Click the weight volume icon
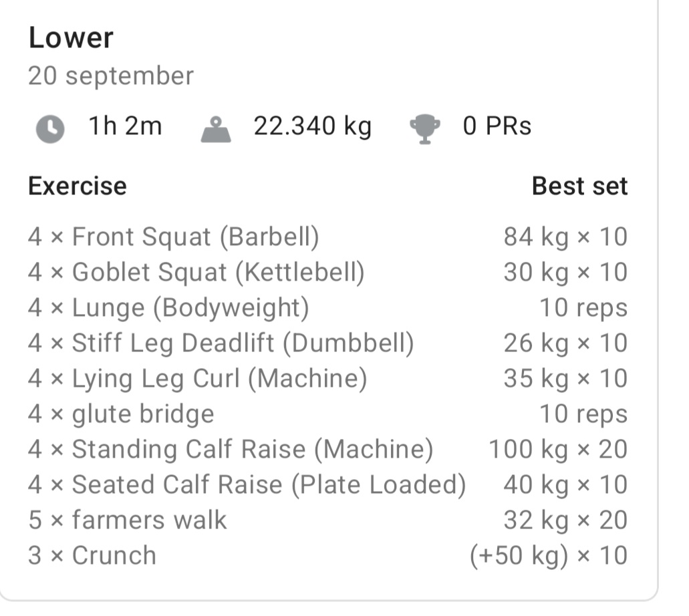This screenshot has width=689, height=616. pos(215,129)
